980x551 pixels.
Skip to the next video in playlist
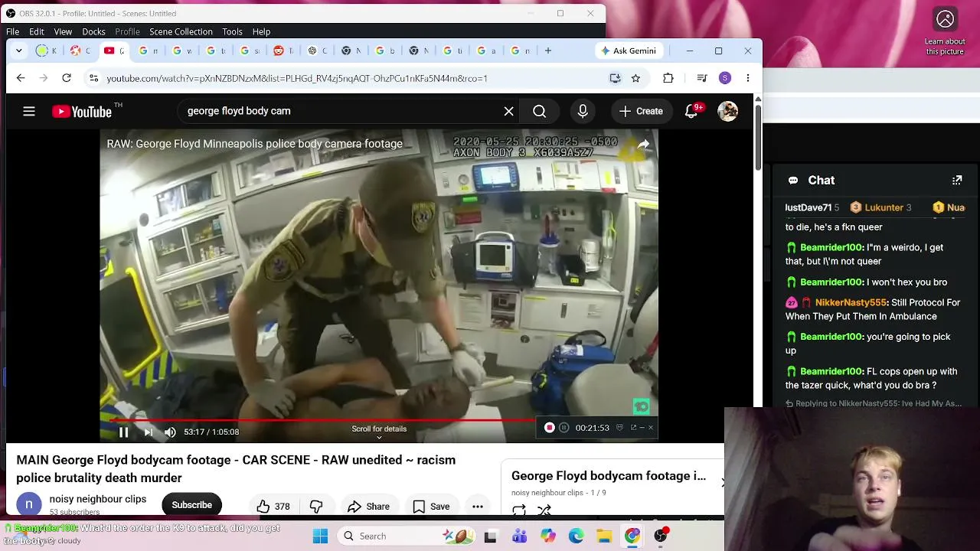pos(148,432)
